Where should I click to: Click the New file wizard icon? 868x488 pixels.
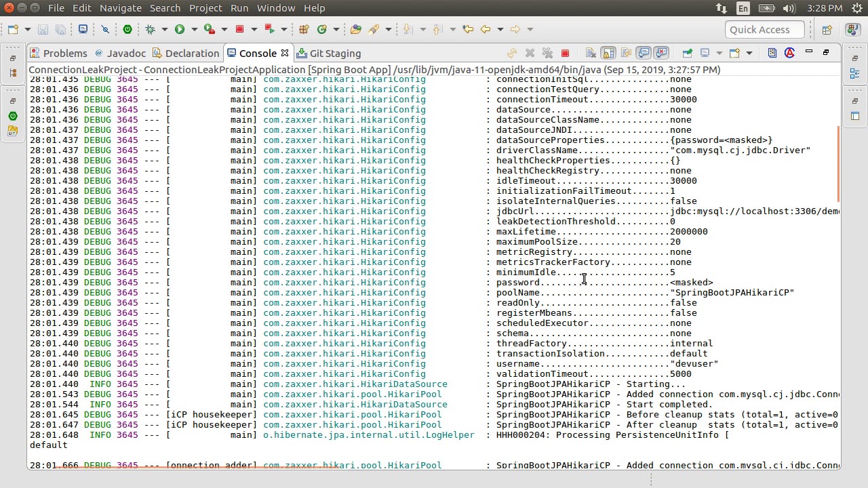(13, 29)
